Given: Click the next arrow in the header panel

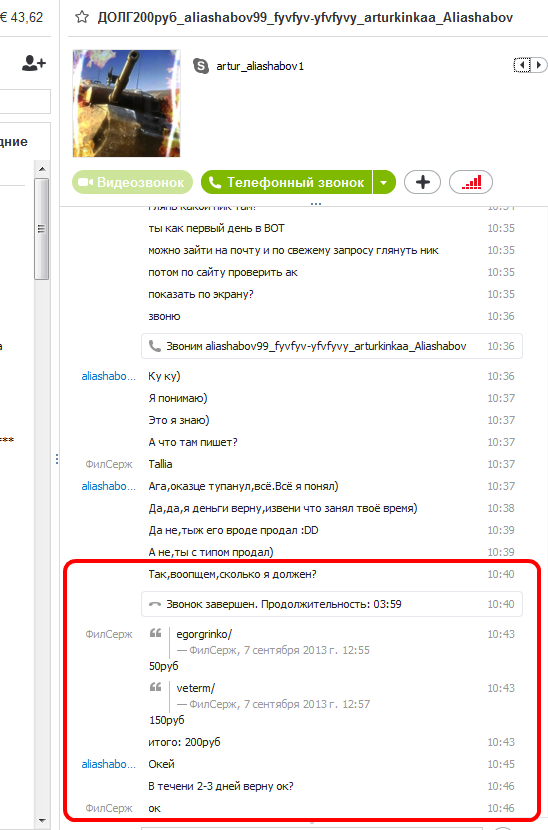Looking at the screenshot, I should pyautogui.click(x=539, y=65).
